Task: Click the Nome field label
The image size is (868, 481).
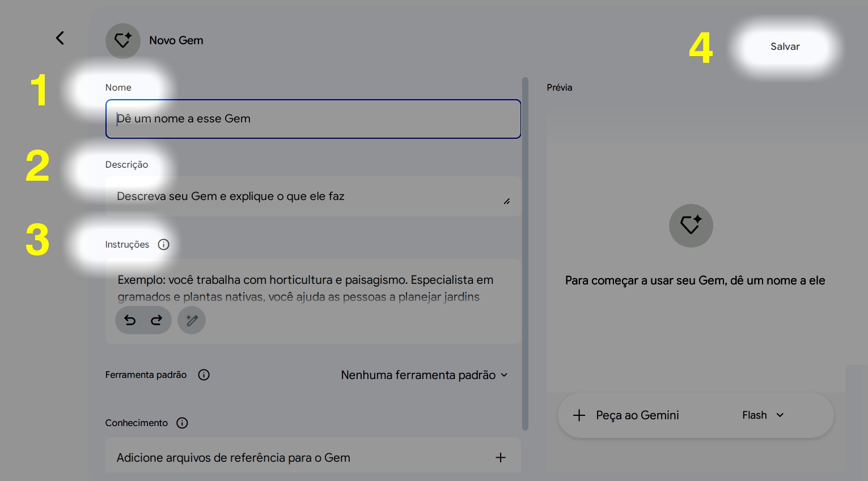Action: point(118,88)
